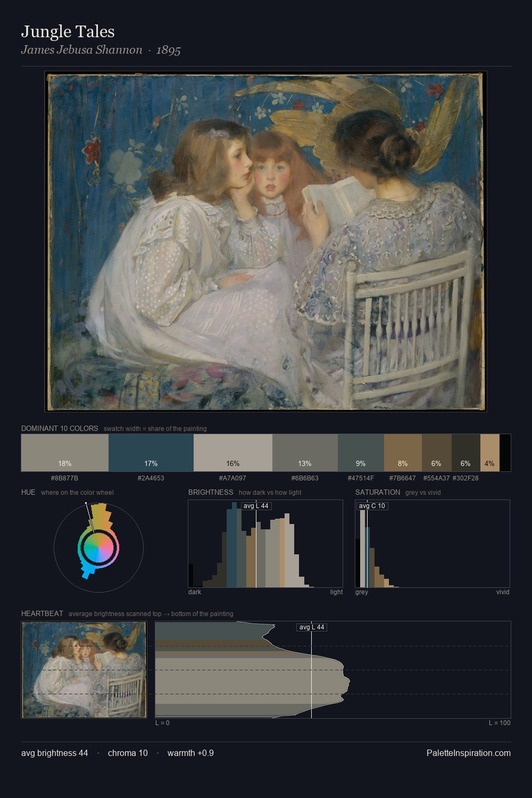Image resolution: width=532 pixels, height=798 pixels.
Task: Click hex code #8B877B text
Action: point(64,478)
